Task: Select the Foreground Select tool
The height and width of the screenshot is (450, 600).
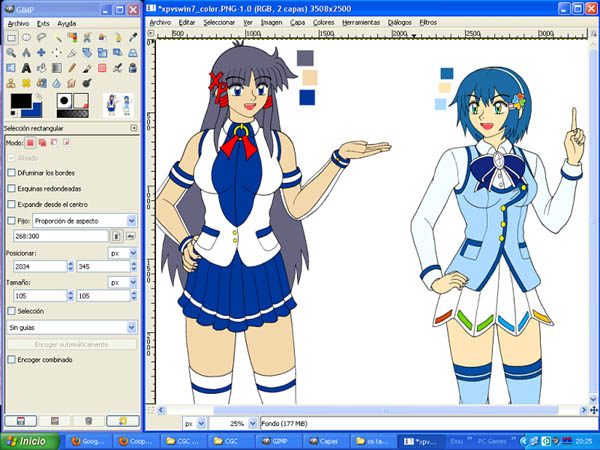Action: pos(102,38)
